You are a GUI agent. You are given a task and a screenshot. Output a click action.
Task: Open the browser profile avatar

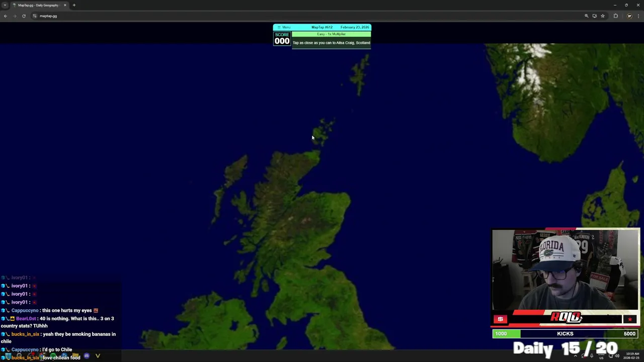click(x=629, y=16)
